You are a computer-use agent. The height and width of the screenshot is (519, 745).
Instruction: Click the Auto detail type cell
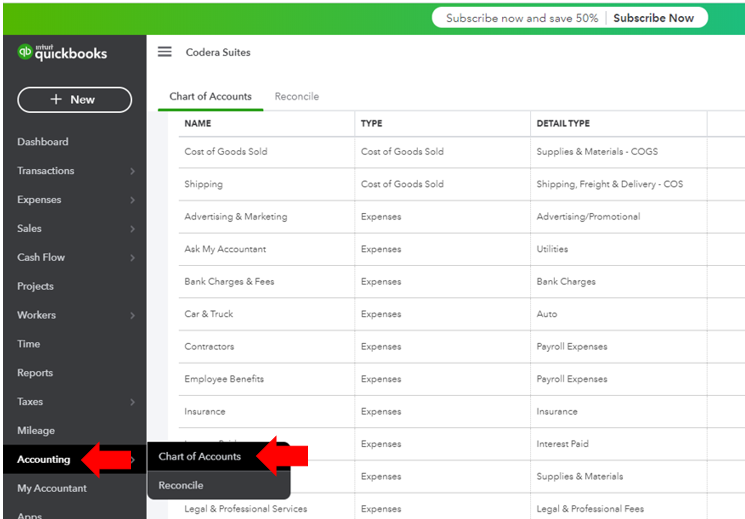[x=546, y=314]
